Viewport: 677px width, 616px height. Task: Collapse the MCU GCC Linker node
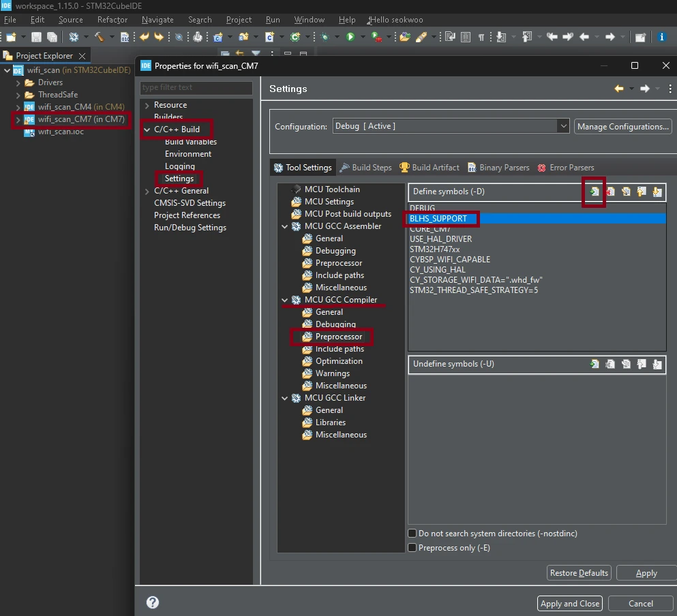[x=285, y=398]
